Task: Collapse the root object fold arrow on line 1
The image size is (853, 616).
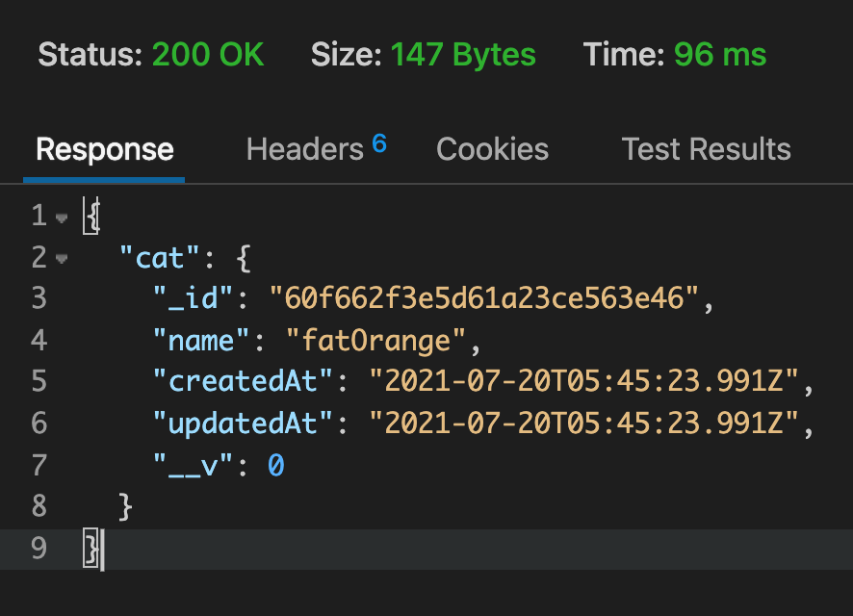Action: (62, 218)
